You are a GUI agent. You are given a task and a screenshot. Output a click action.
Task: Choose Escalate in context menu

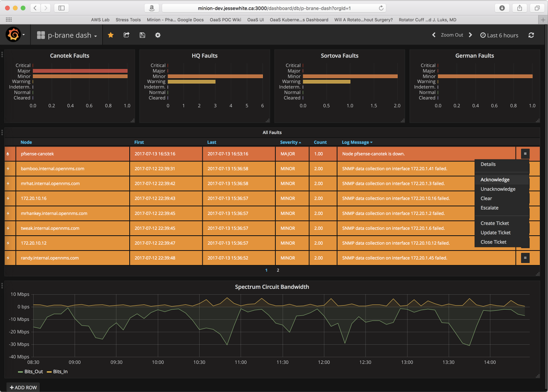502,208
